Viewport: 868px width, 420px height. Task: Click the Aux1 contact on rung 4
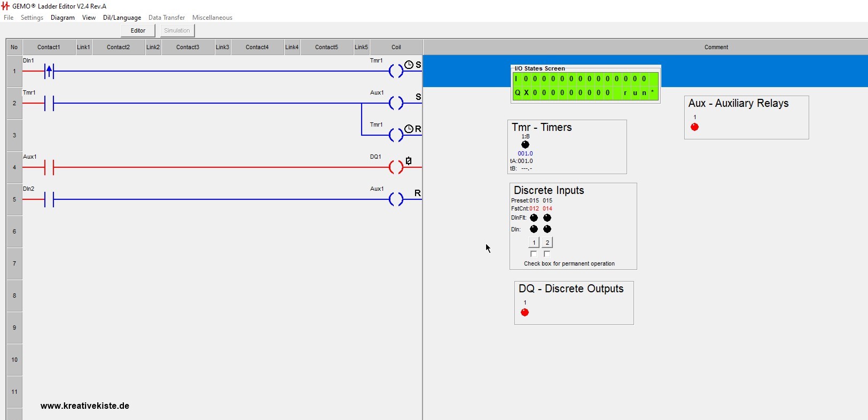click(x=49, y=167)
